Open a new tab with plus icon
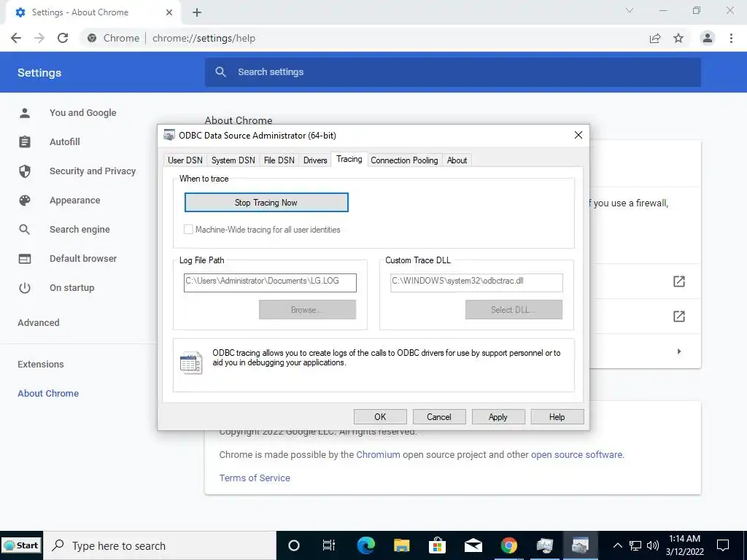The width and height of the screenshot is (747, 560). coord(197,12)
